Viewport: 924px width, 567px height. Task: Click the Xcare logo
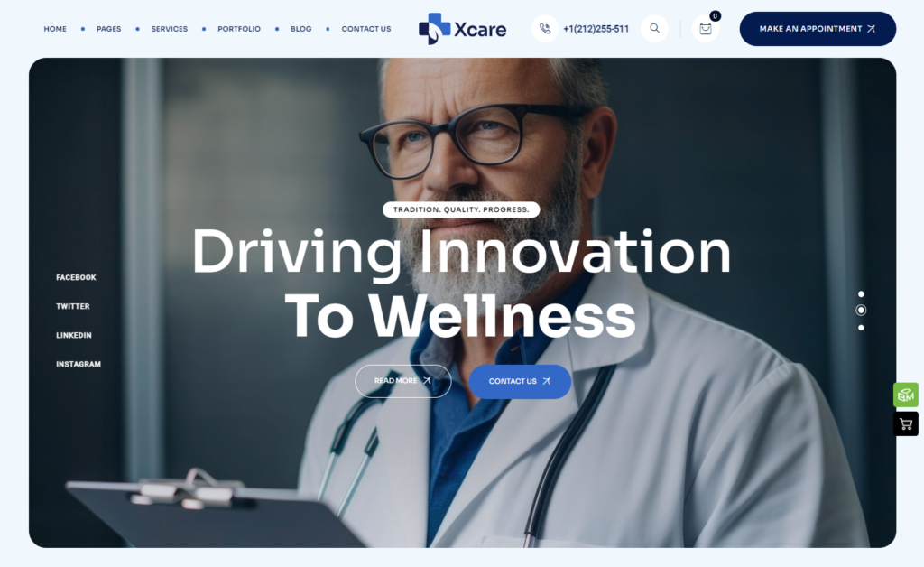(462, 29)
